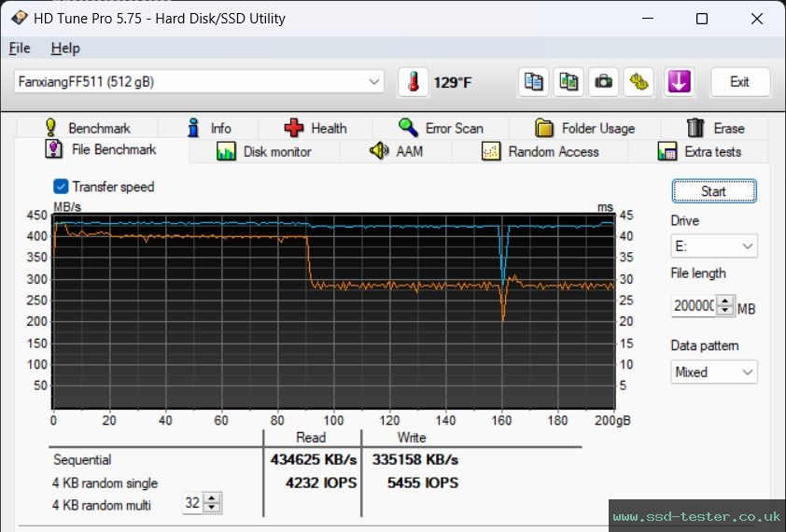Click the 129°F temperature reading

(453, 82)
